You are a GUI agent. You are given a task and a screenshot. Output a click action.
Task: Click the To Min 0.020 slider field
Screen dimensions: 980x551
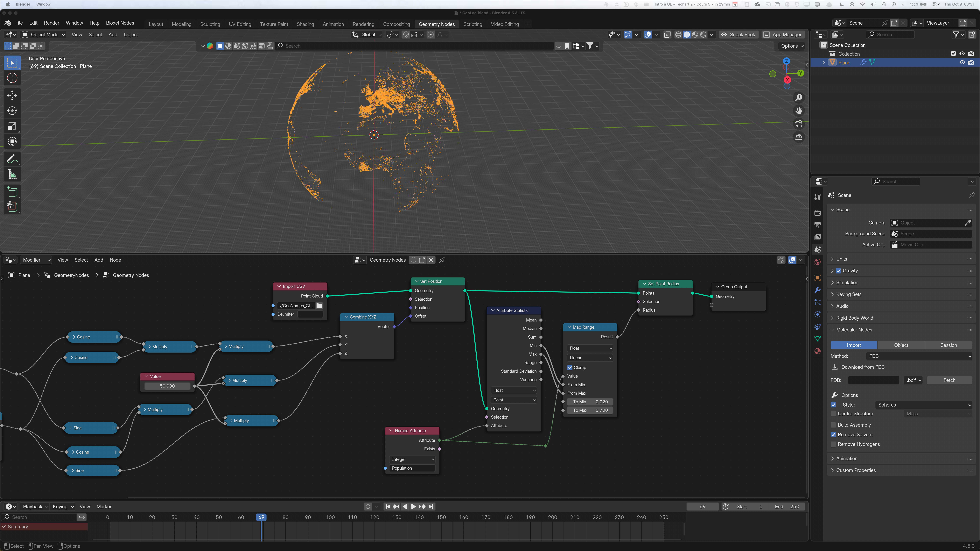(590, 402)
